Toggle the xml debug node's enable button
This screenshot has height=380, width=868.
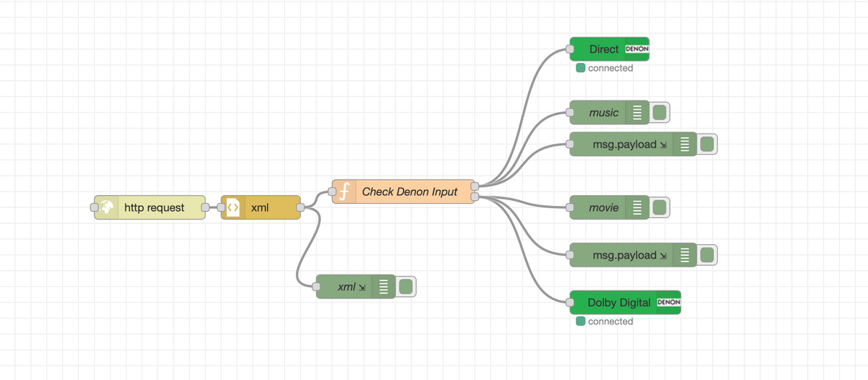tap(405, 287)
